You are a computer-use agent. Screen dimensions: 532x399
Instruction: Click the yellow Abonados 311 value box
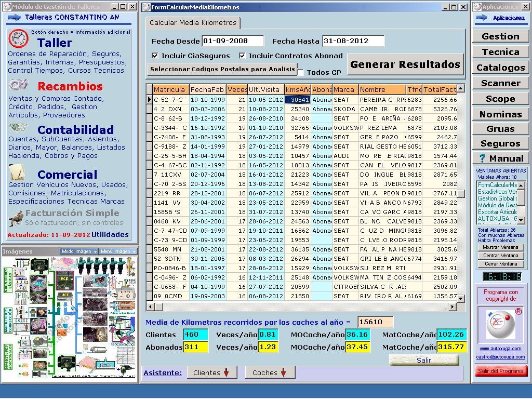point(195,347)
